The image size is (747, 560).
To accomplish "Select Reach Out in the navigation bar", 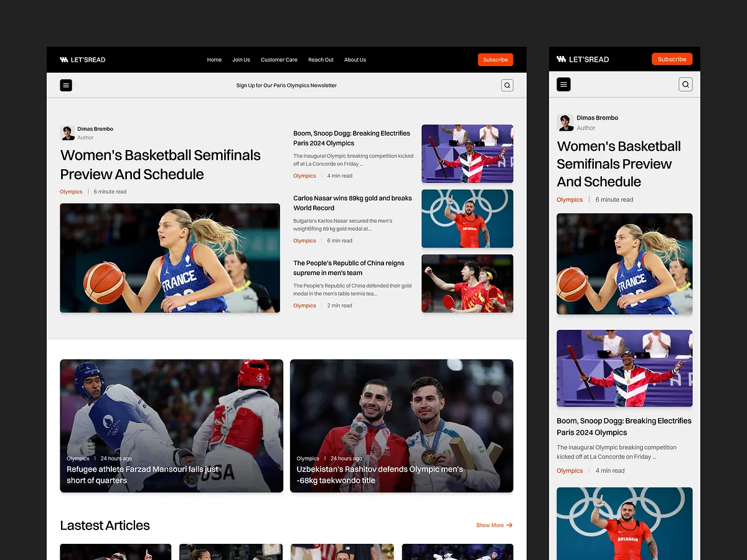I will point(321,60).
